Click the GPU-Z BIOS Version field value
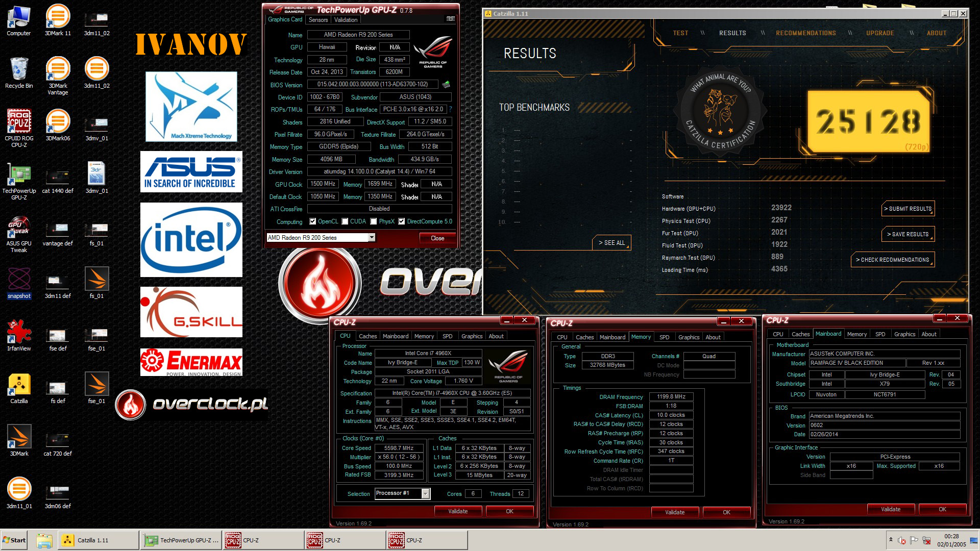 click(373, 84)
